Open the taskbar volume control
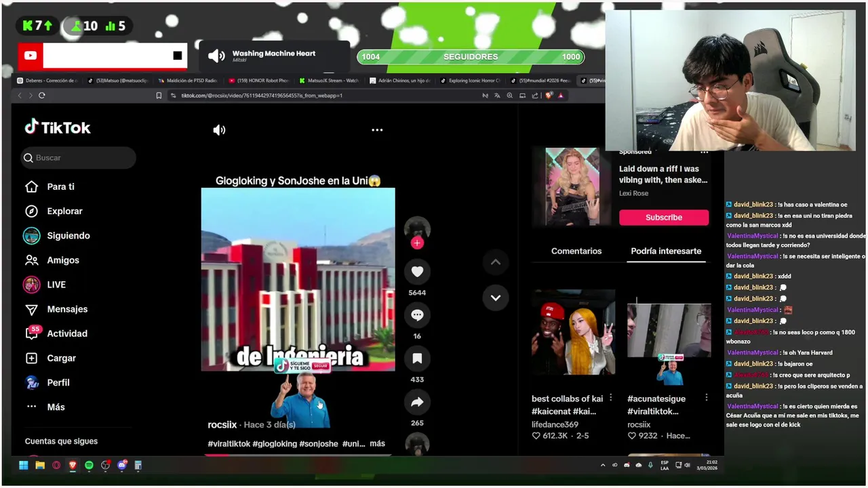This screenshot has width=868, height=488. click(x=687, y=465)
